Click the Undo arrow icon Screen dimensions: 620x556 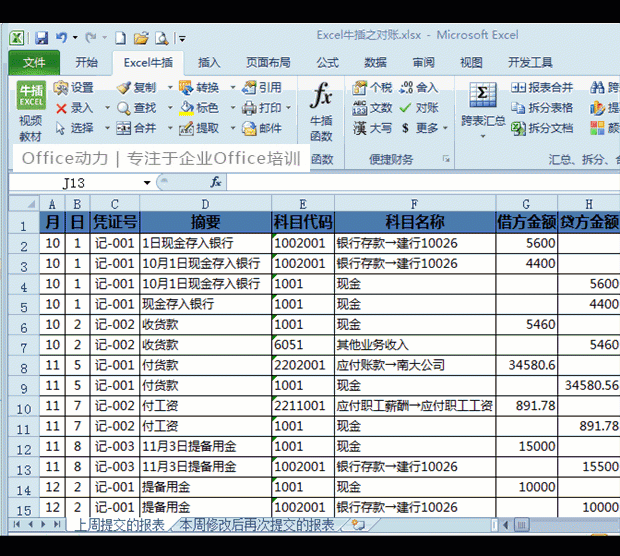pyautogui.click(x=61, y=38)
